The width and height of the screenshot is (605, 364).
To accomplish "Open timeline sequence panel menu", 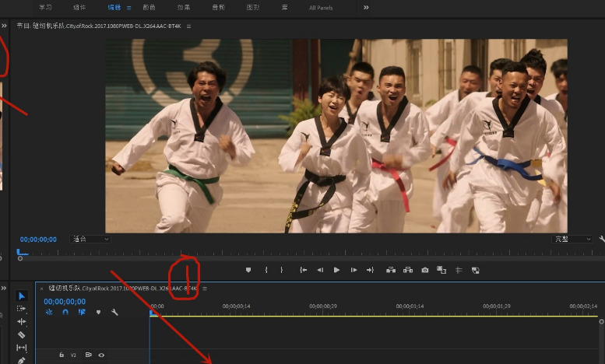I will (205, 289).
